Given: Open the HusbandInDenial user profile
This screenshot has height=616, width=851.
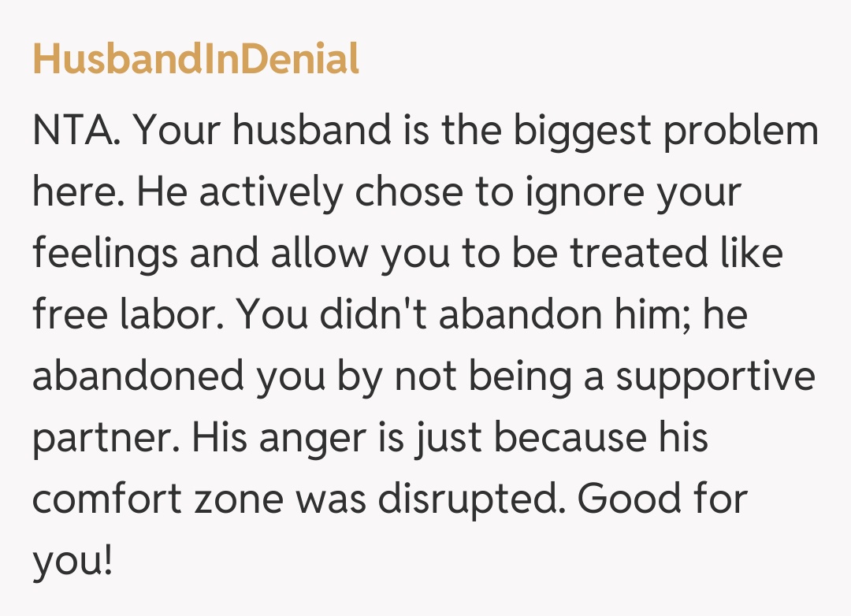Looking at the screenshot, I should pos(195,60).
